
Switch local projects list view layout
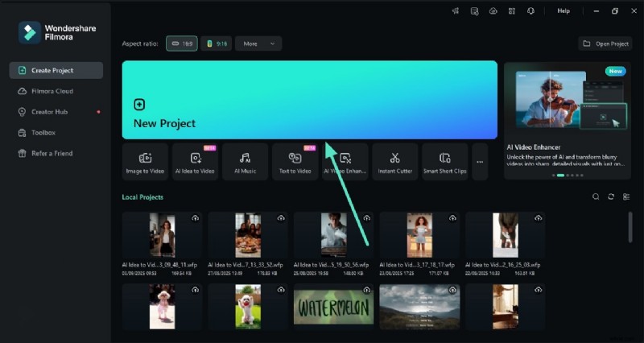click(x=626, y=196)
